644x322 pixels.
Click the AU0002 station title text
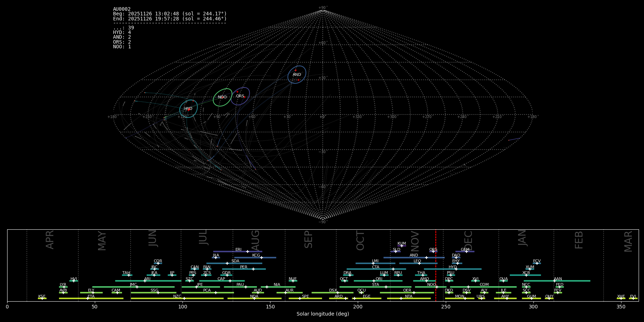point(122,9)
